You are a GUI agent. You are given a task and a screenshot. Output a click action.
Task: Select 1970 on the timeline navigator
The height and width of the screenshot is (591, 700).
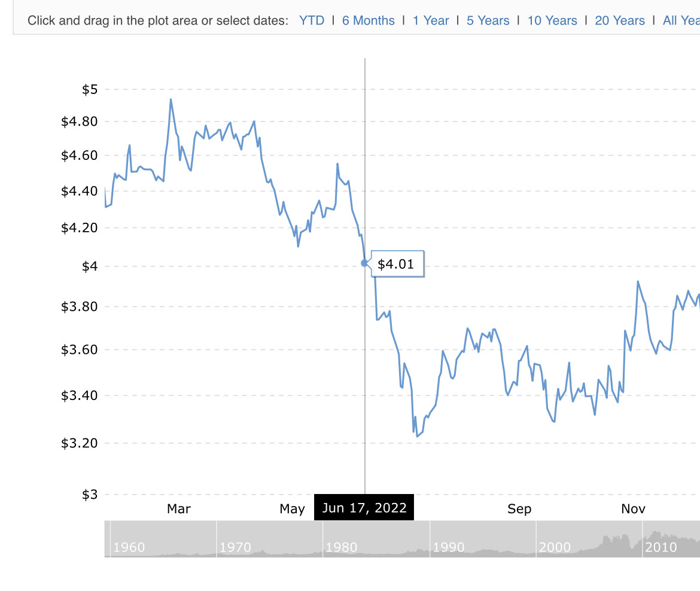click(x=235, y=547)
